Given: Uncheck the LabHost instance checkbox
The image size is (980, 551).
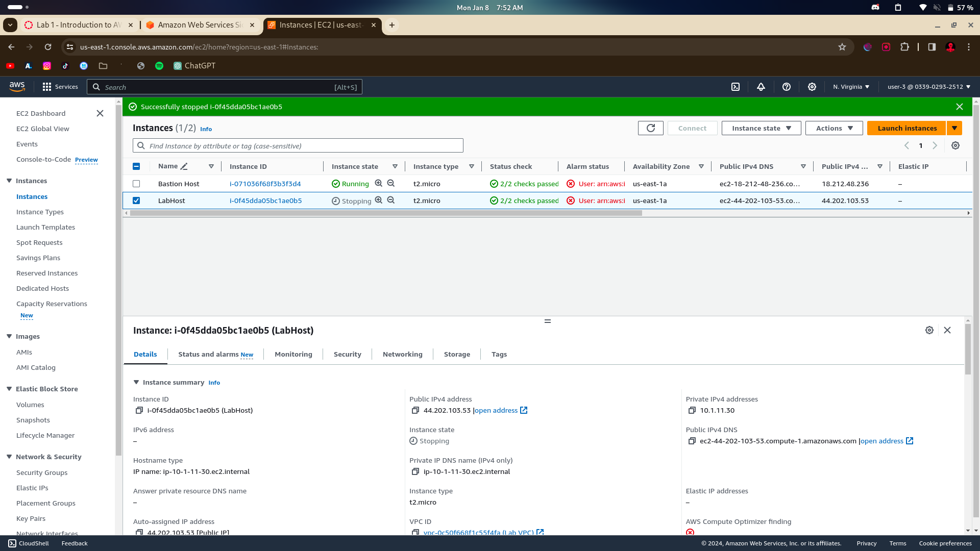Looking at the screenshot, I should coord(136,201).
